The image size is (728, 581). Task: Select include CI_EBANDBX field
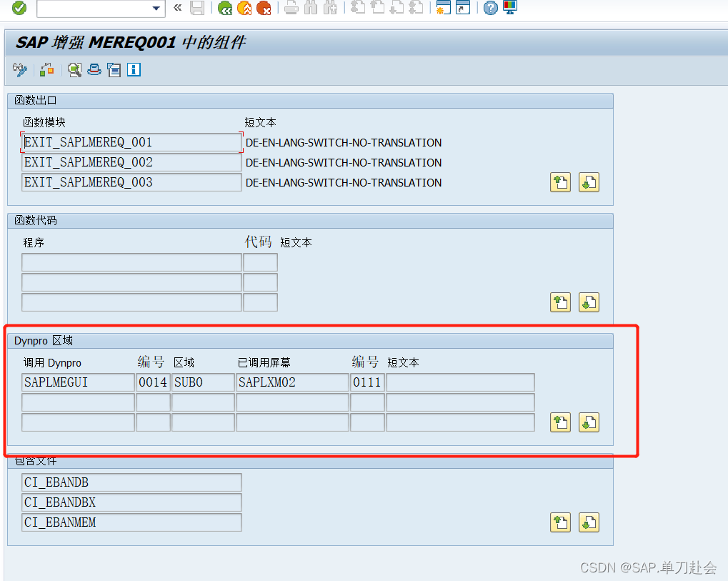131,502
